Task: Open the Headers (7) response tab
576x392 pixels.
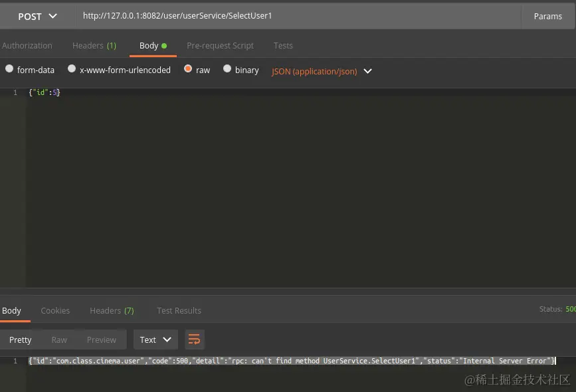Action: (112, 310)
